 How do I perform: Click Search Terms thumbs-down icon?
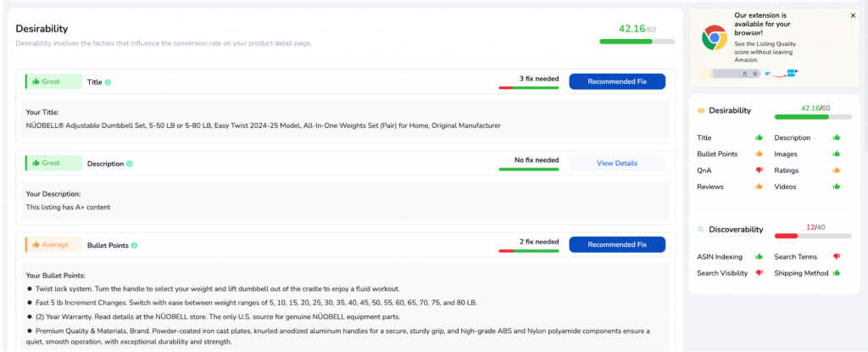[837, 257]
